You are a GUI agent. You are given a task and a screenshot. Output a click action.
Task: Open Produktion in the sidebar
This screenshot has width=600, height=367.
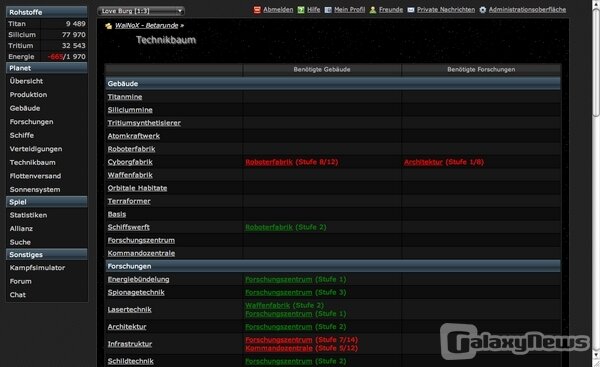click(x=28, y=95)
